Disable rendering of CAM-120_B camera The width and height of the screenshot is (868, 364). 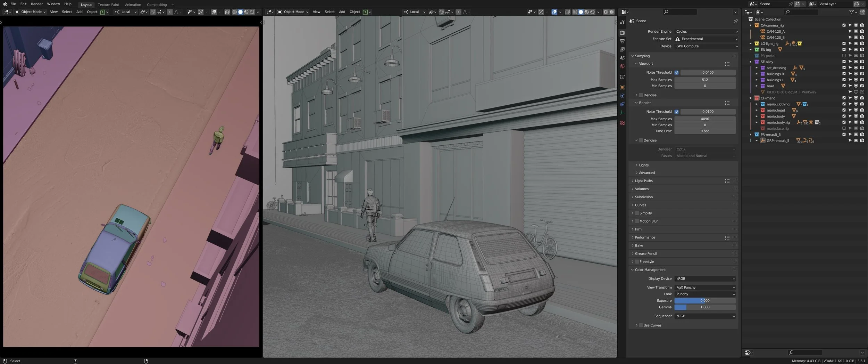pos(862,37)
